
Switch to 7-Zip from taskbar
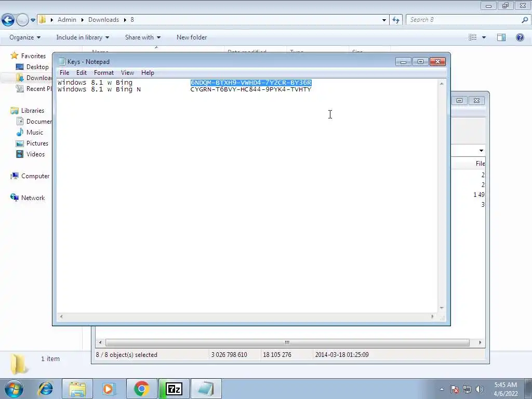click(x=174, y=389)
